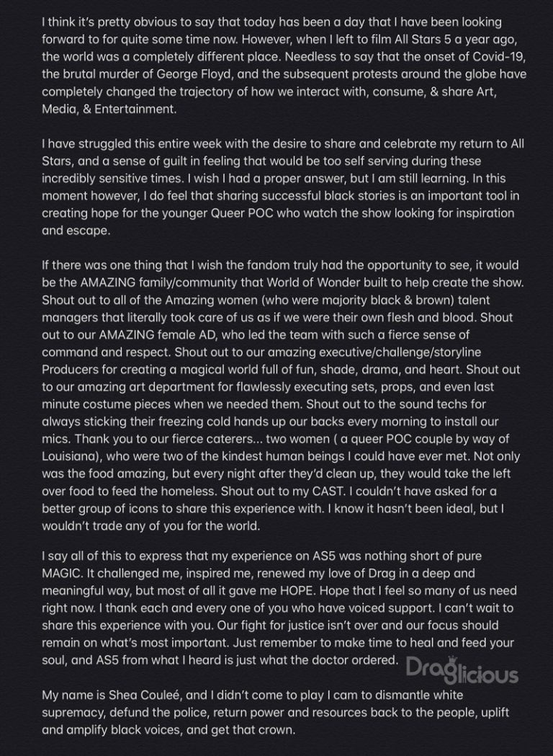Click the word Producers starting a line
553x756 pixels.
(71, 369)
